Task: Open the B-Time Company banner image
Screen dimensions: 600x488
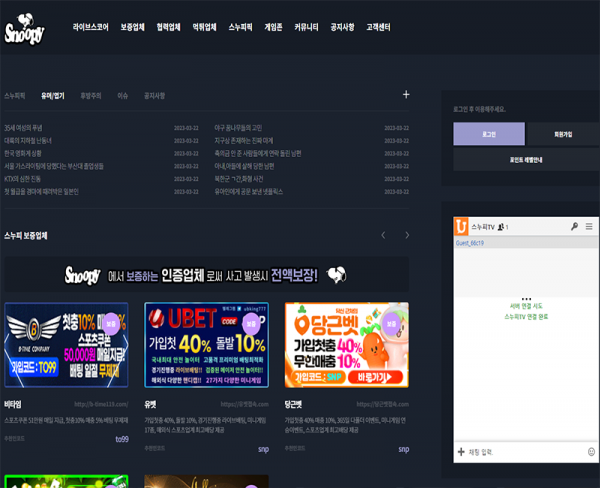Action: [66, 345]
